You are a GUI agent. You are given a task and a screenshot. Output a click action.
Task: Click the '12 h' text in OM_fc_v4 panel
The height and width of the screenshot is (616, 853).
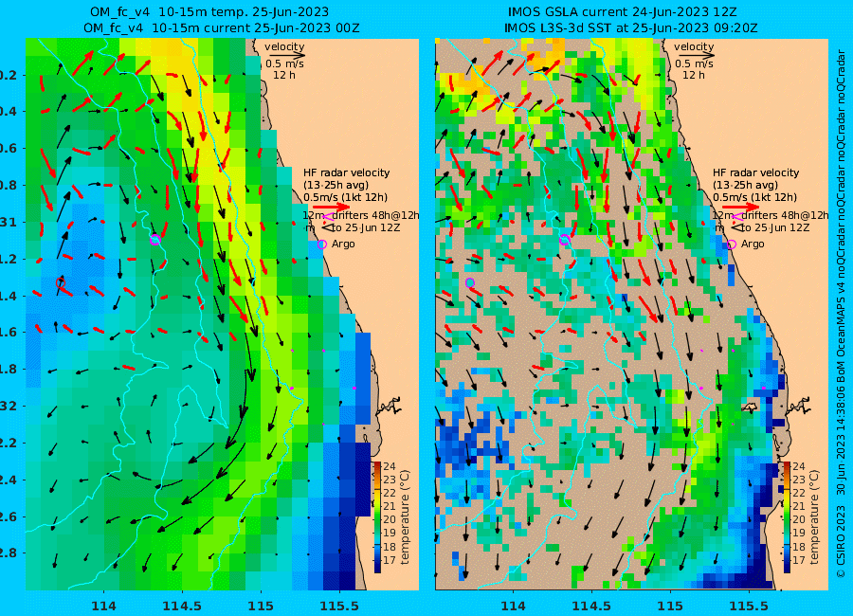[284, 75]
